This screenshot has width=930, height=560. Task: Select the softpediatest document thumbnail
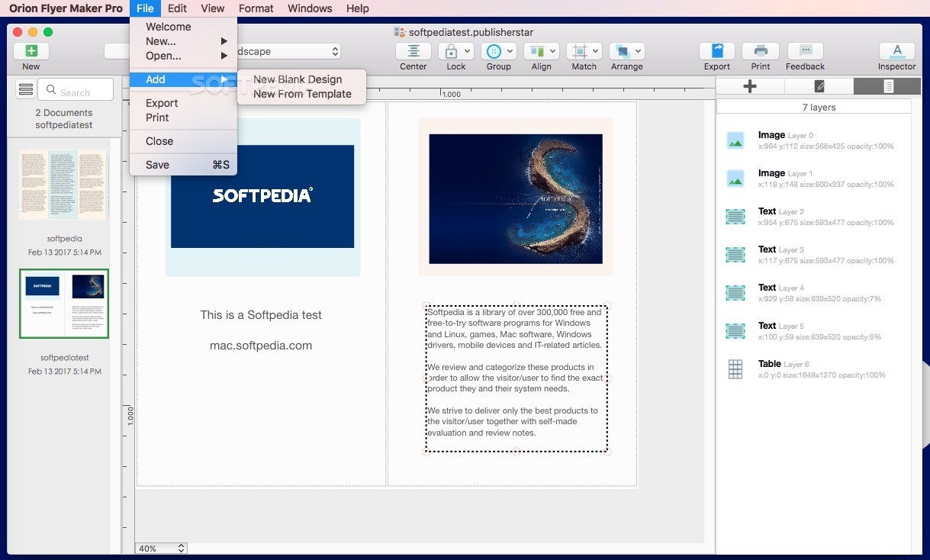click(x=64, y=304)
